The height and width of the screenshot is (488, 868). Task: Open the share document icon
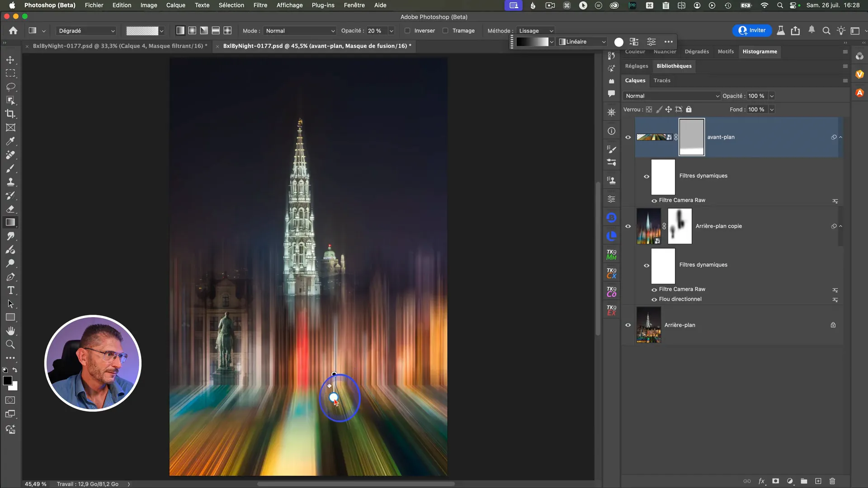pos(795,30)
